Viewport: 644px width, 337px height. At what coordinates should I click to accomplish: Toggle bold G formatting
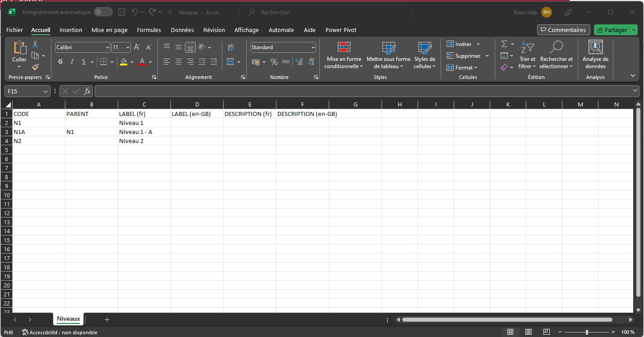coord(60,62)
